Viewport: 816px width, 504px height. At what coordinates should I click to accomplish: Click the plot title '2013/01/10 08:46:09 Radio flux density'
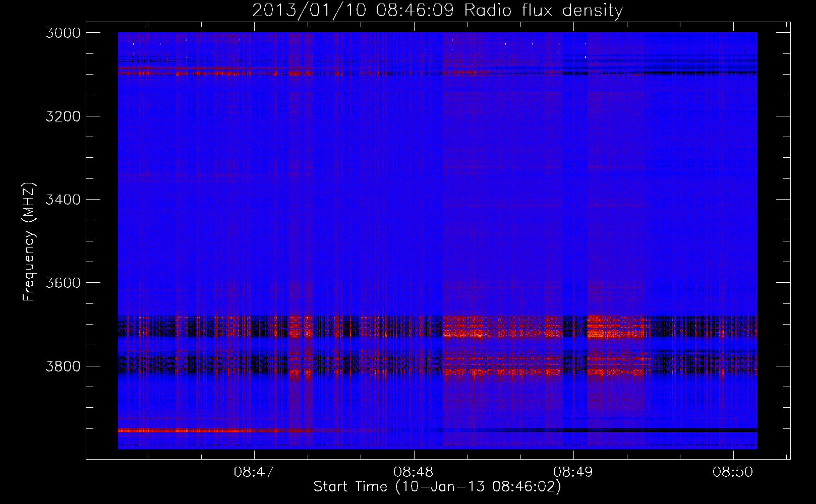(437, 11)
